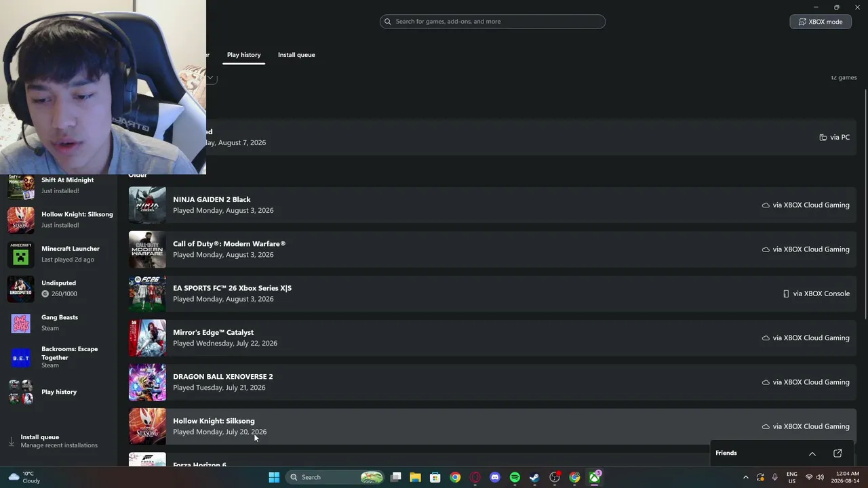Image resolution: width=868 pixels, height=488 pixels.
Task: Open Call of Duty: Modern Warfare thumbnail
Action: click(x=147, y=249)
